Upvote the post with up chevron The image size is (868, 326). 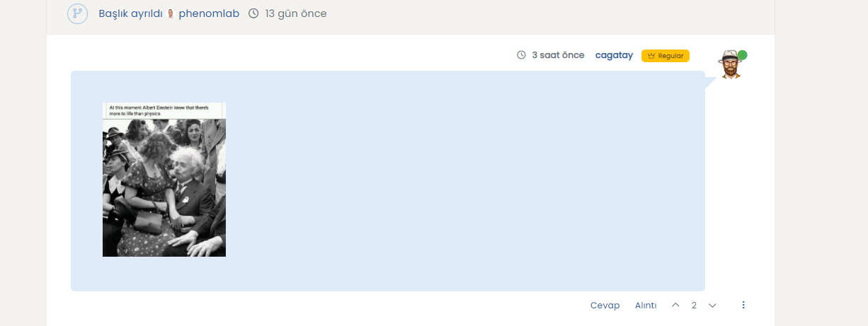pos(675,305)
